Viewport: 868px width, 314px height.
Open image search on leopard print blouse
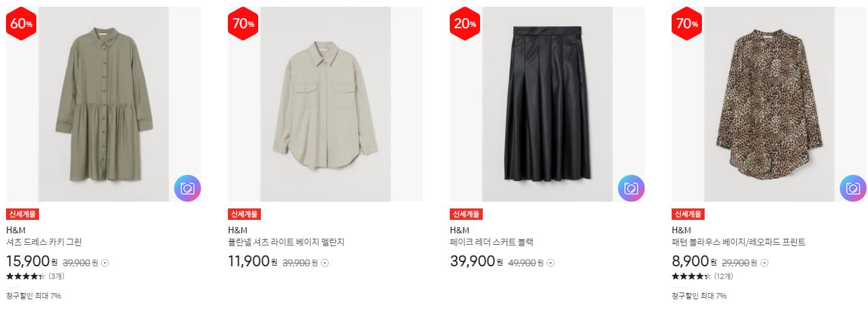point(853,188)
